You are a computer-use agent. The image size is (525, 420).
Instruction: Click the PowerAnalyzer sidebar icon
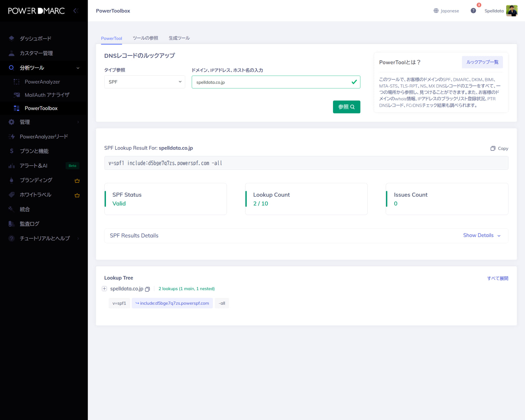pyautogui.click(x=16, y=82)
